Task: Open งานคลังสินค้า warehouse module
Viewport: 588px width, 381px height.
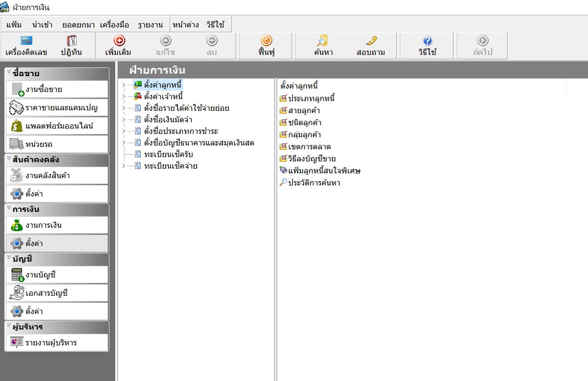Action: 57,175
